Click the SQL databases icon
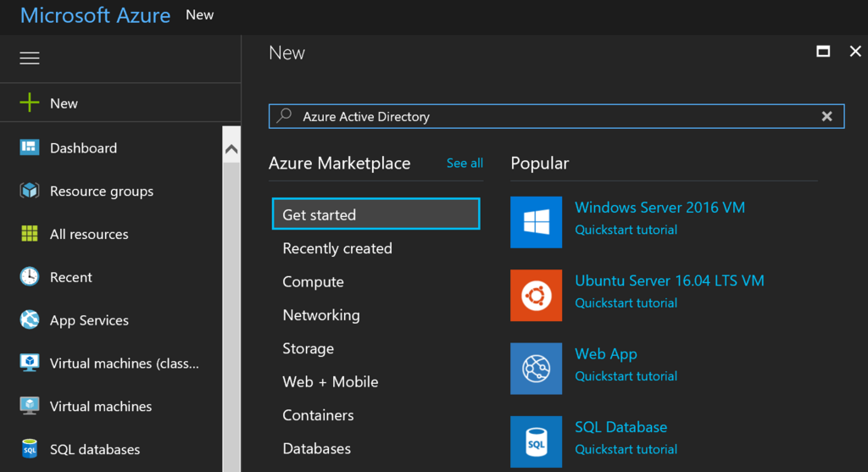Viewport: 868px width, 472px height. (x=30, y=449)
